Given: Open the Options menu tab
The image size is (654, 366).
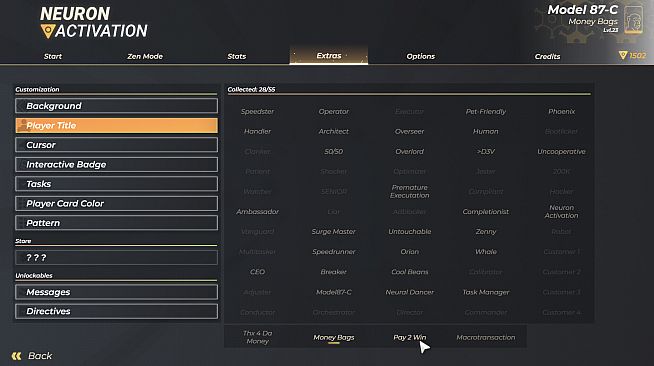Looking at the screenshot, I should (x=420, y=56).
